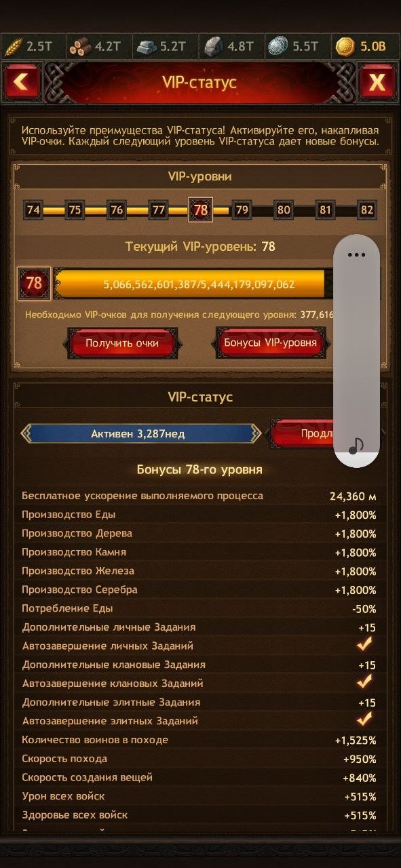Tap the gold coin icon
Image resolution: width=401 pixels, height=868 pixels.
click(345, 47)
